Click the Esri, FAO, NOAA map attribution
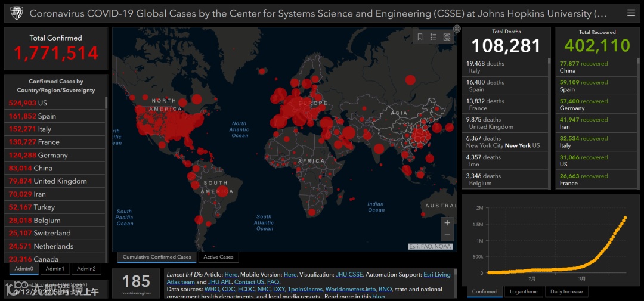Viewport: 644px width, 301px height. tap(430, 247)
